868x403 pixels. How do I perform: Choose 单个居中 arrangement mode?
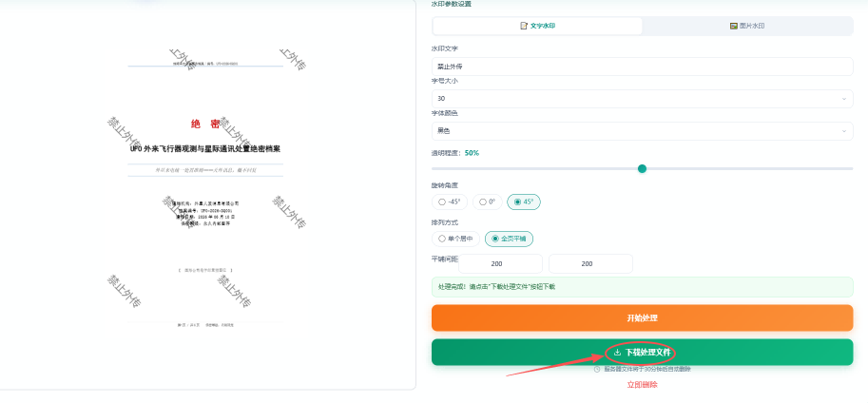[455, 239]
